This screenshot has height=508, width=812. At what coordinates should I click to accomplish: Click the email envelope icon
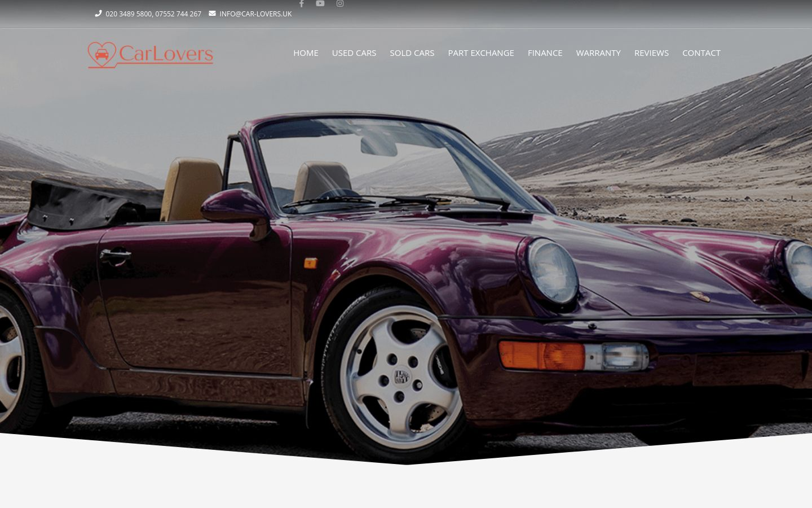[x=212, y=14]
